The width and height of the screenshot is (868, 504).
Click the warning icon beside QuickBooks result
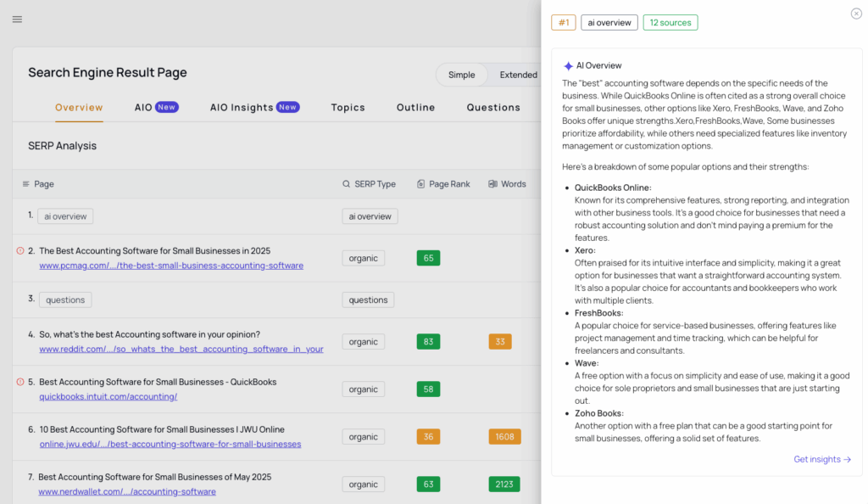click(20, 382)
